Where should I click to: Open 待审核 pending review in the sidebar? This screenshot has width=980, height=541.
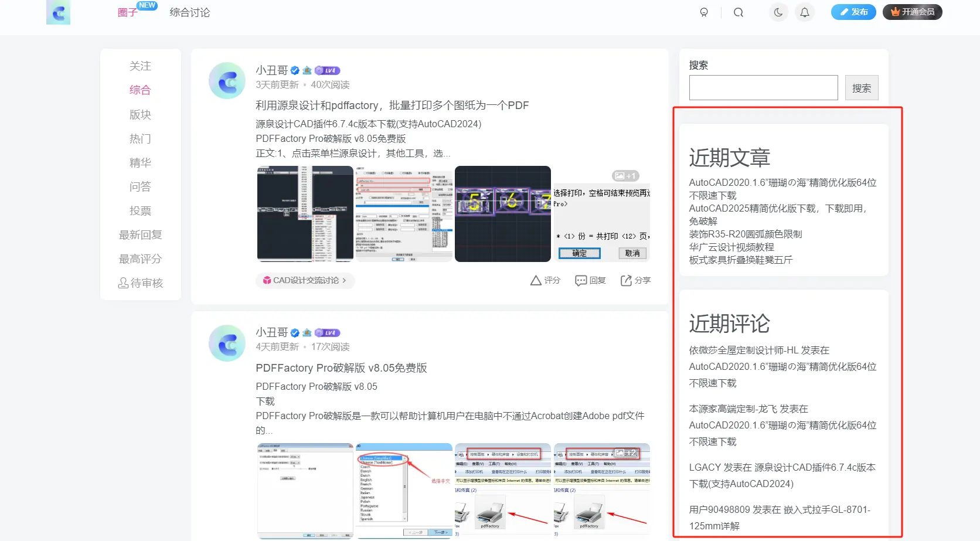coord(140,283)
